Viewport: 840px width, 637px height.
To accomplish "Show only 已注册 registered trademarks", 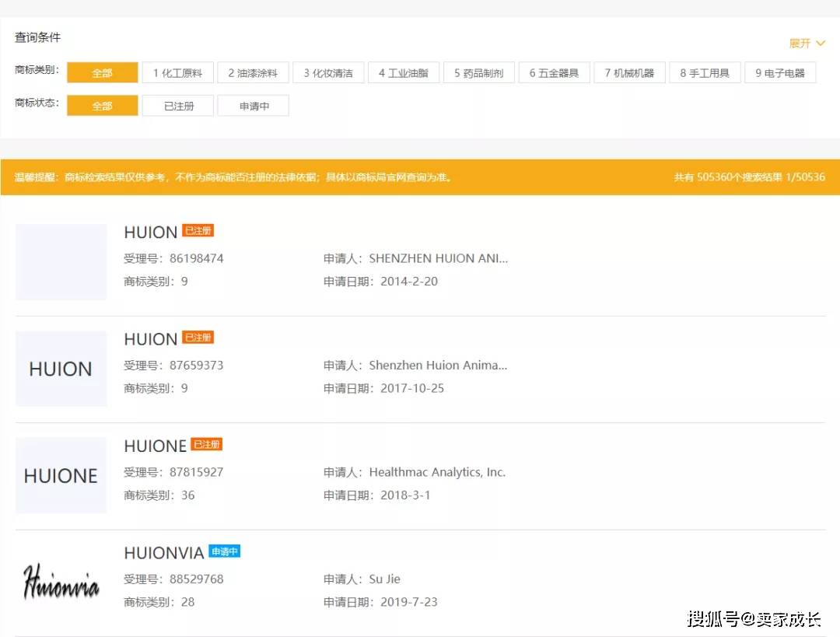I will pos(178,106).
